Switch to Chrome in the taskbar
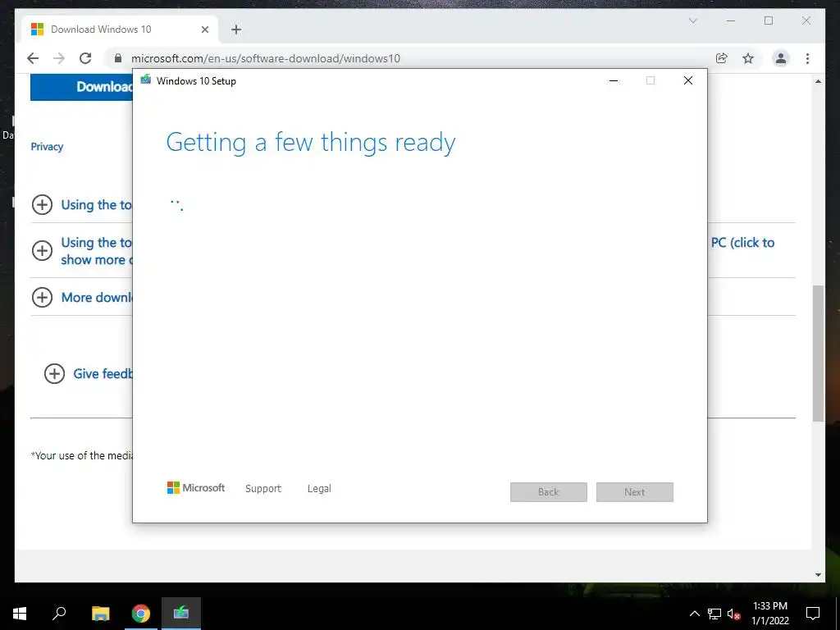 (x=141, y=614)
